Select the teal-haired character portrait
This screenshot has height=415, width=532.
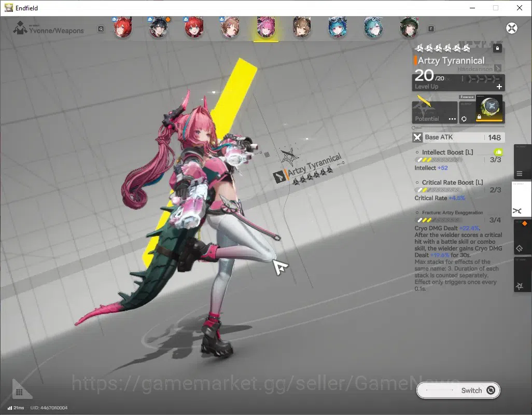[x=373, y=27]
